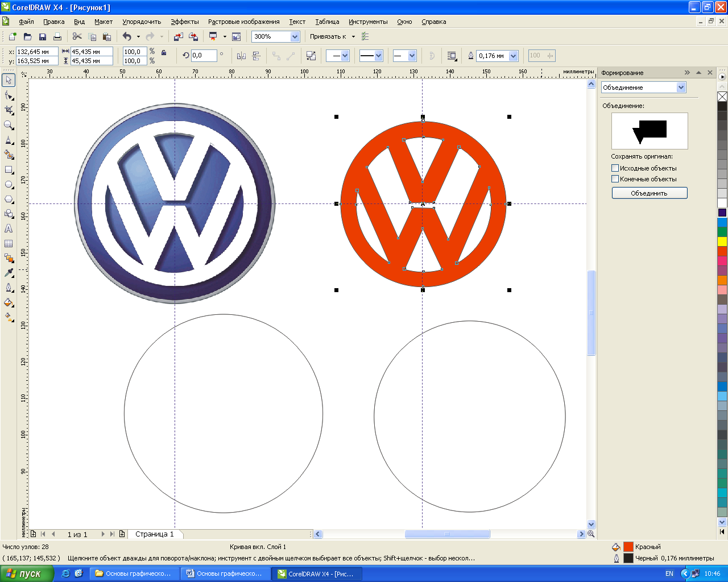This screenshot has width=728, height=582.
Task: Open the "Растровые изображения" menu
Action: pos(244,22)
